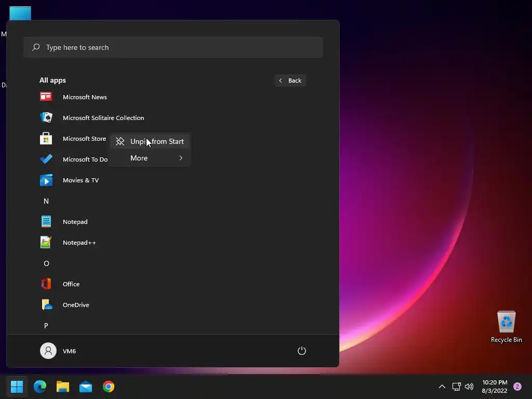Launch the Movies & TV icon

tap(46, 180)
